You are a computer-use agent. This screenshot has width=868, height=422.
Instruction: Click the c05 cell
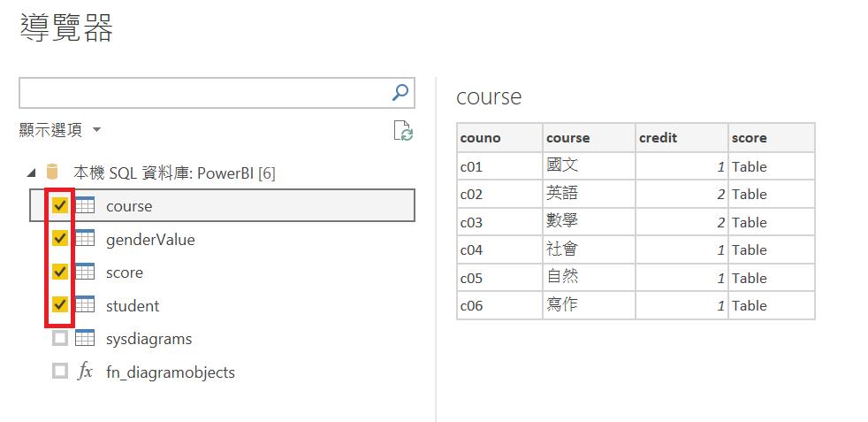pos(500,278)
